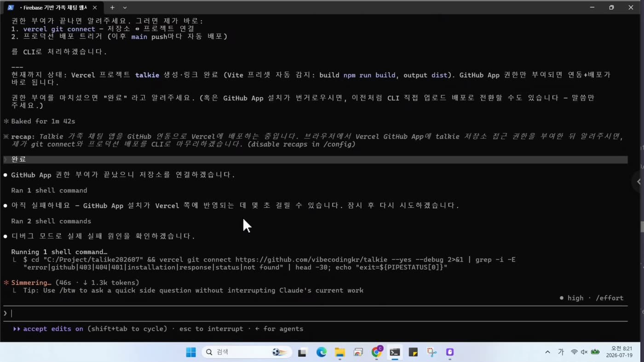Select the Firebase 기반 가족 채팅 tab
Screen dimensions: 644x362
tap(53, 7)
